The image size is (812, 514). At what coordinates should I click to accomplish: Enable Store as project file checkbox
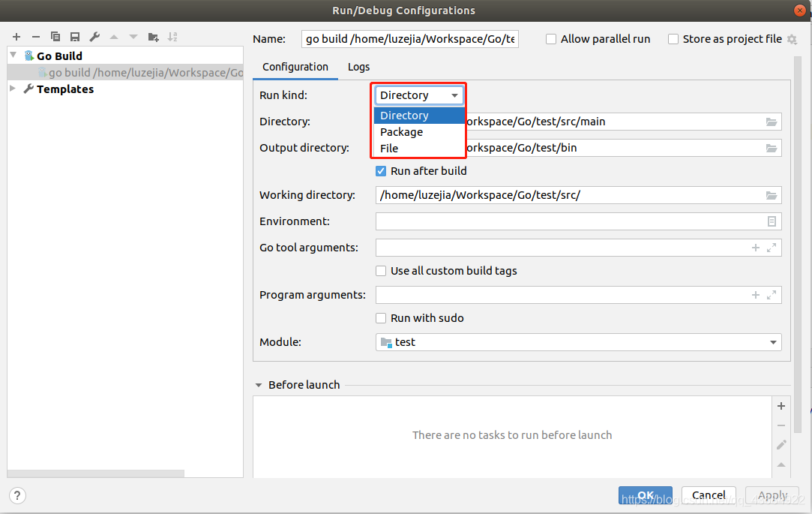pyautogui.click(x=673, y=39)
